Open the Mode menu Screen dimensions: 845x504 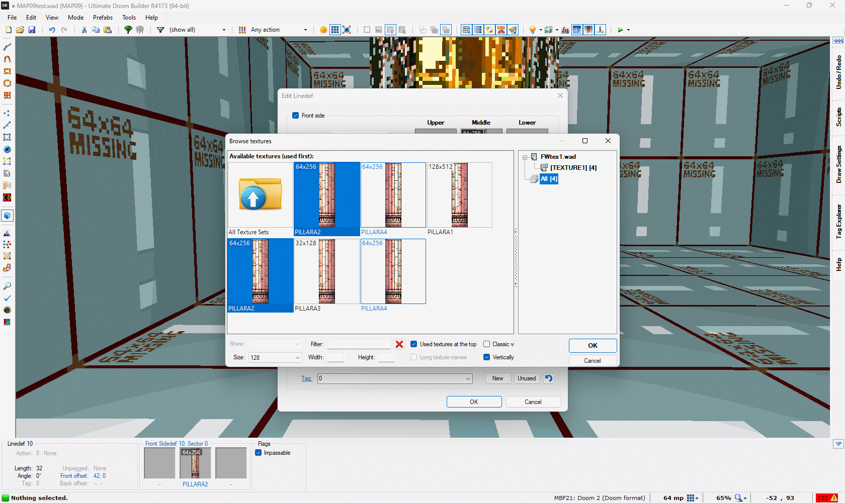(76, 18)
